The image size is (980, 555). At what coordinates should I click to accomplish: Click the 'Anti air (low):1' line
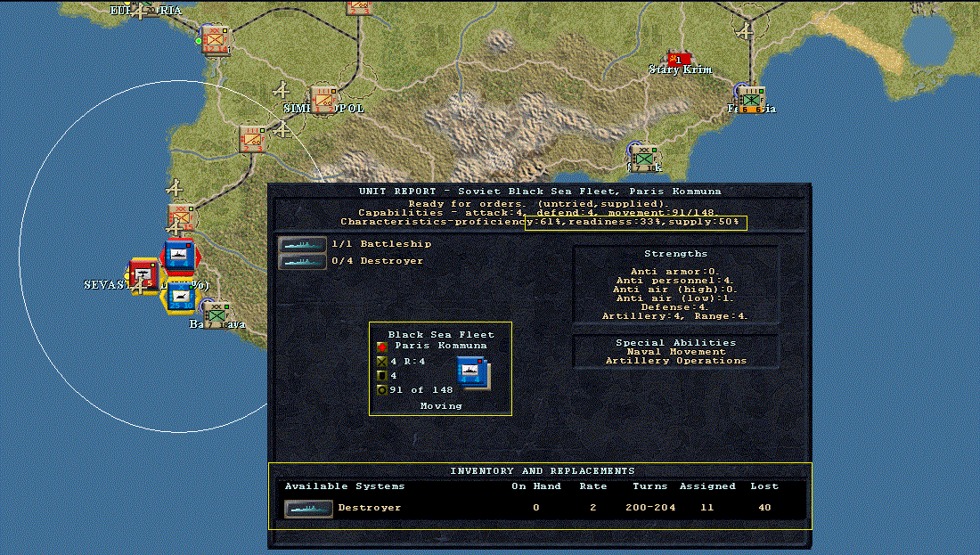pos(675,298)
